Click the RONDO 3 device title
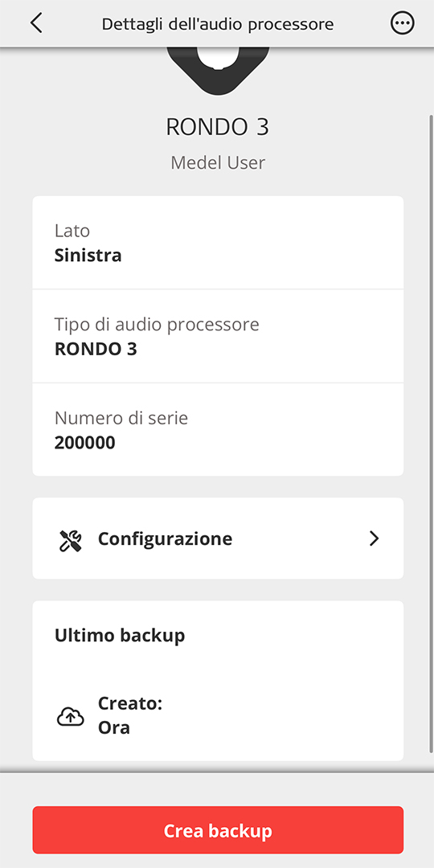 pyautogui.click(x=218, y=127)
